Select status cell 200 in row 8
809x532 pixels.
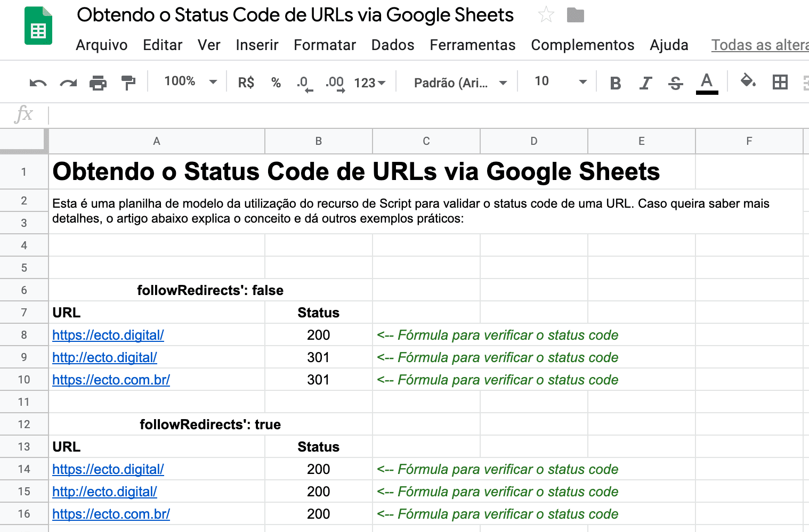pos(319,335)
